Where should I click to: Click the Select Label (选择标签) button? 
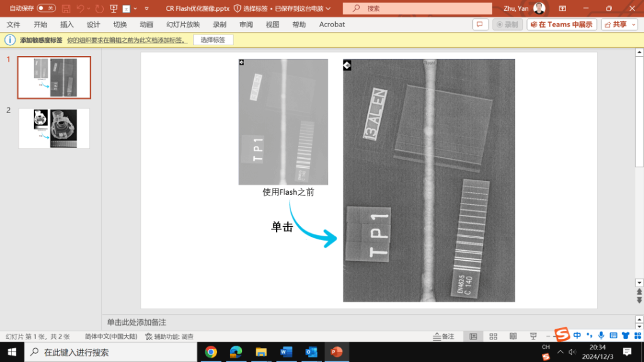tap(213, 40)
